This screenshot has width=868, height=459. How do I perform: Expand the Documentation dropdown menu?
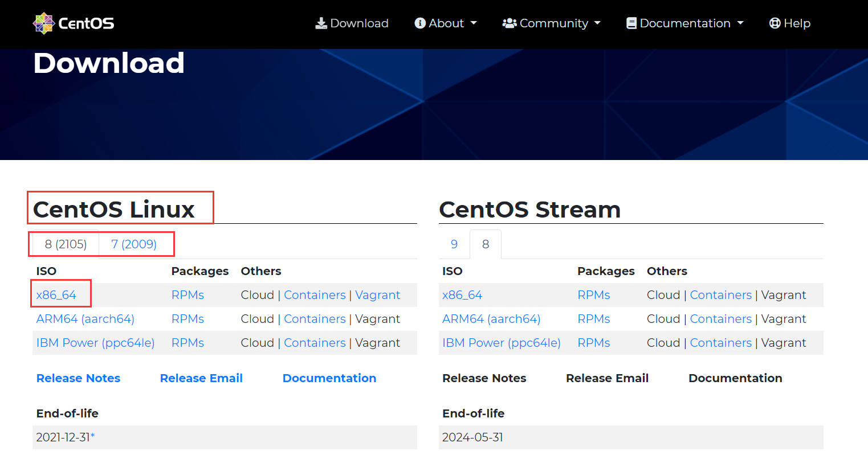point(685,23)
